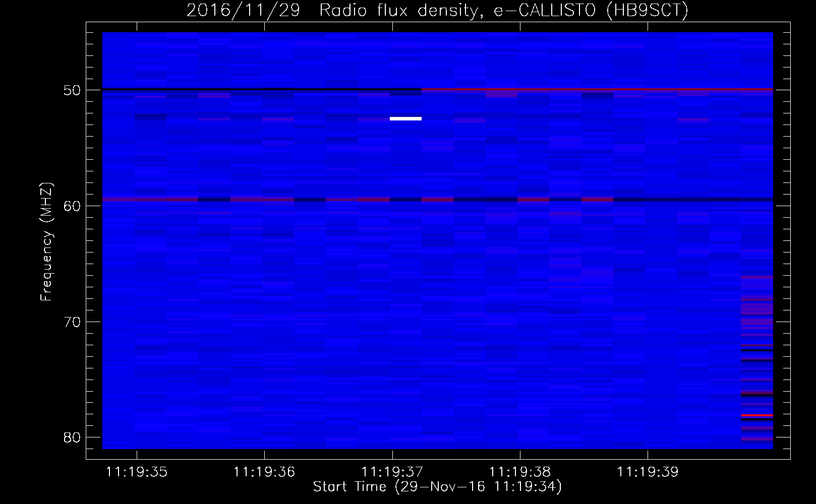Click the 50 frequency tick label
The image size is (816, 504).
[x=72, y=90]
